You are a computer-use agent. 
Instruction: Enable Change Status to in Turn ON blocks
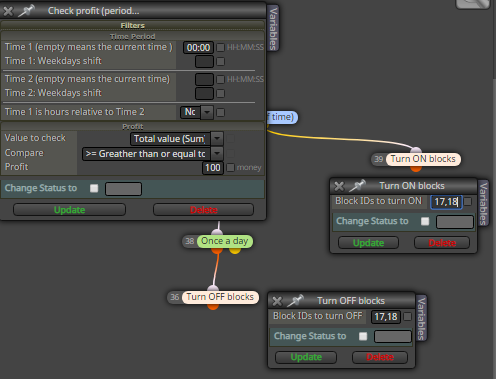click(x=425, y=221)
